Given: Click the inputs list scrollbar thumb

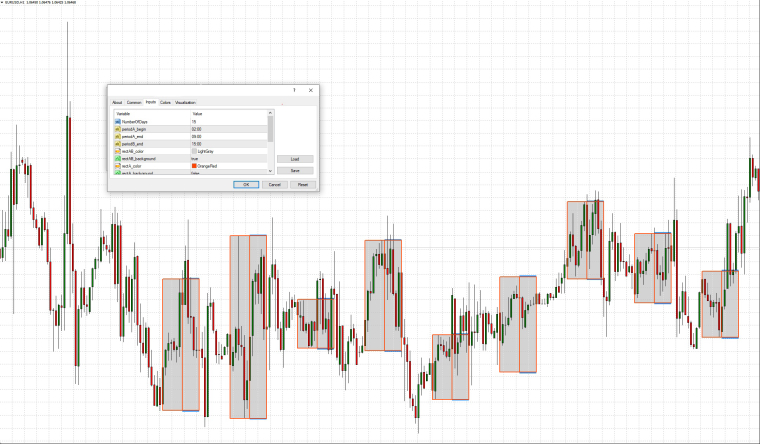Looking at the screenshot, I should 270,129.
